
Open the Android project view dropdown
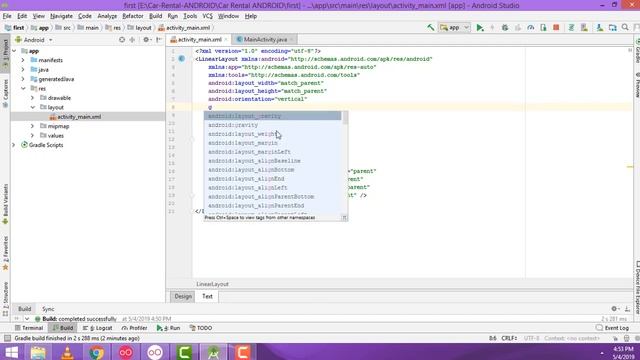coord(34,40)
